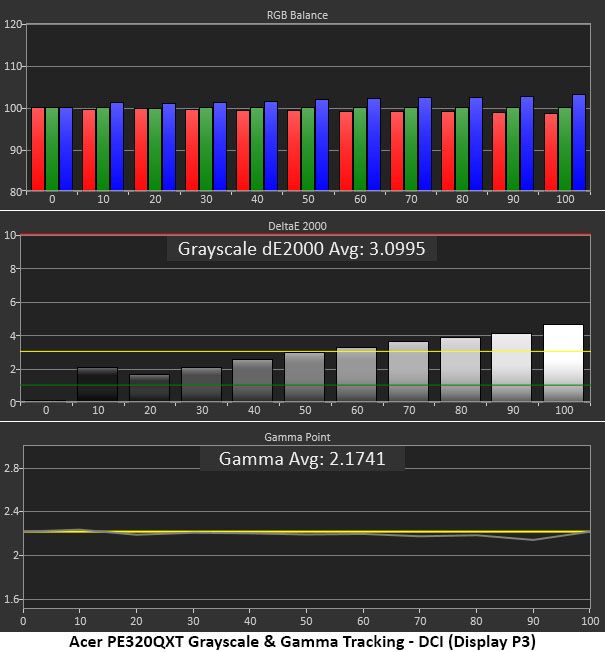This screenshot has height=652, width=605.
Task: Click the red bar at 100 in RGB Balance
Action: coord(551,152)
